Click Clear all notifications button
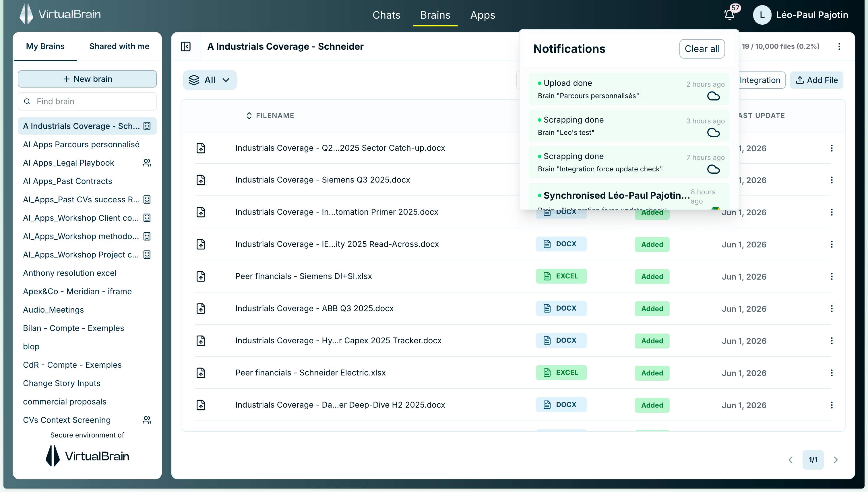 coord(702,49)
